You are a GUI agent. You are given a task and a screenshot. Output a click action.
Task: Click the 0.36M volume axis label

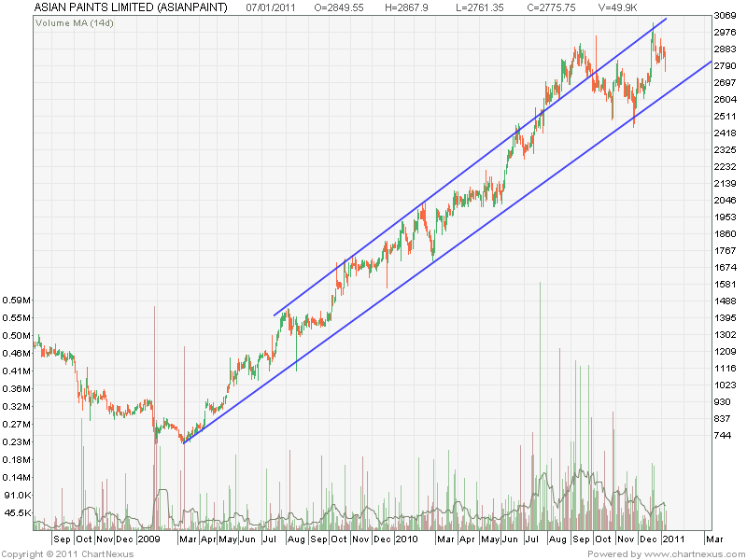coord(17,389)
